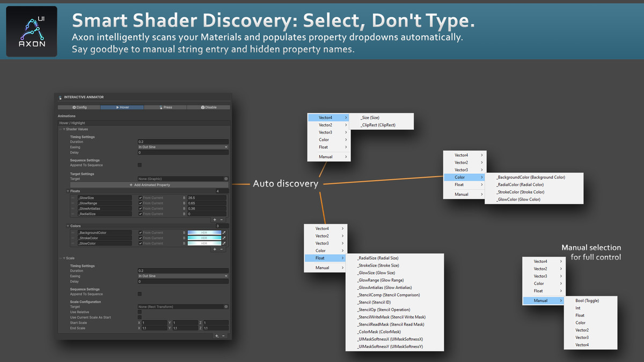This screenshot has width=644, height=362.
Task: Pick color with _GlowColor eyedropper
Action: [224, 243]
